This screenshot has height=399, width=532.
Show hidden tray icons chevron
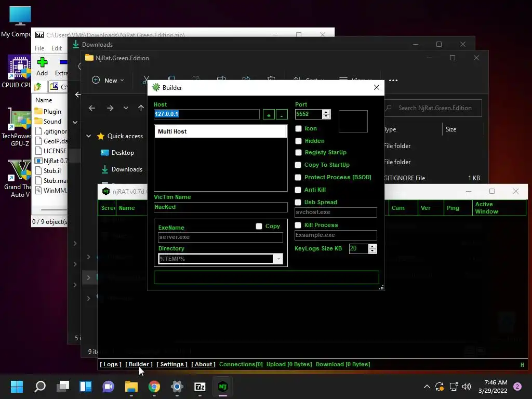(x=427, y=387)
